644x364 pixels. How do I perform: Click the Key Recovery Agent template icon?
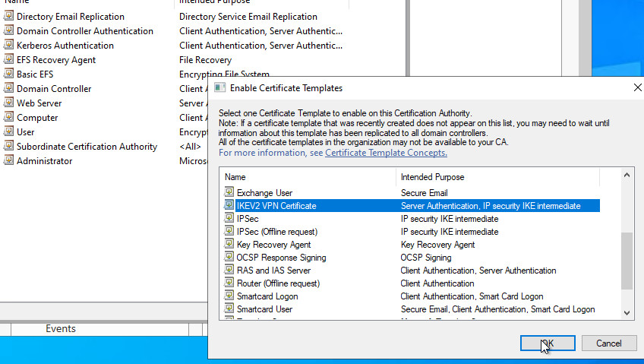pos(229,245)
